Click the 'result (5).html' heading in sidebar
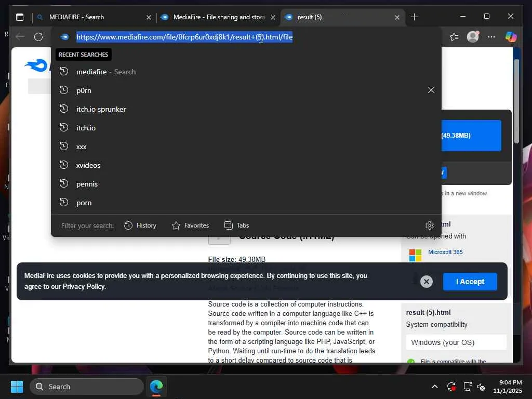The image size is (532, 399). pyautogui.click(x=428, y=312)
